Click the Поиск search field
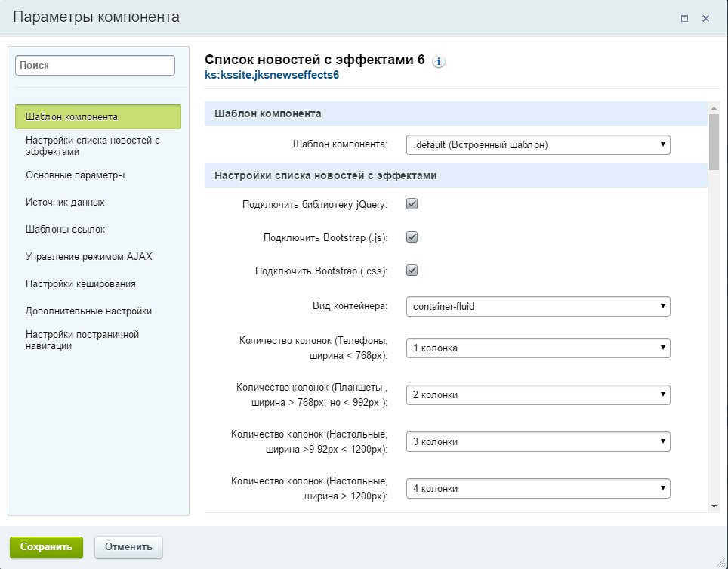 coord(95,66)
